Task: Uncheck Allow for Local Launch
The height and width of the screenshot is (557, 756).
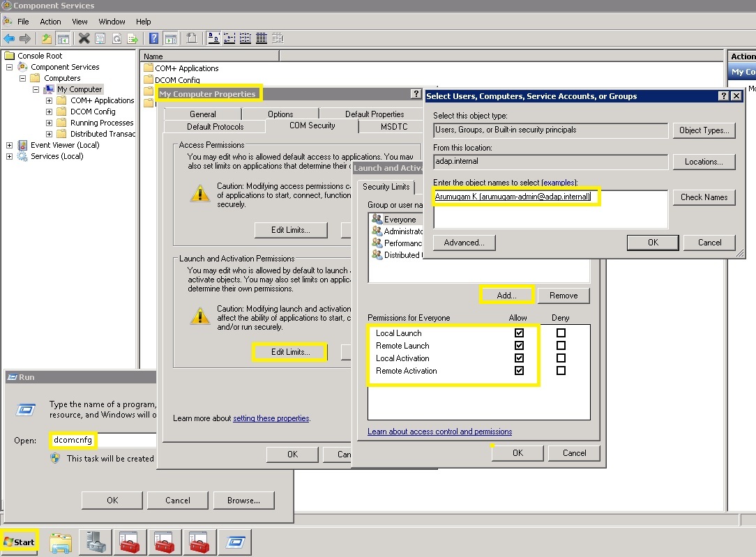Action: tap(519, 333)
